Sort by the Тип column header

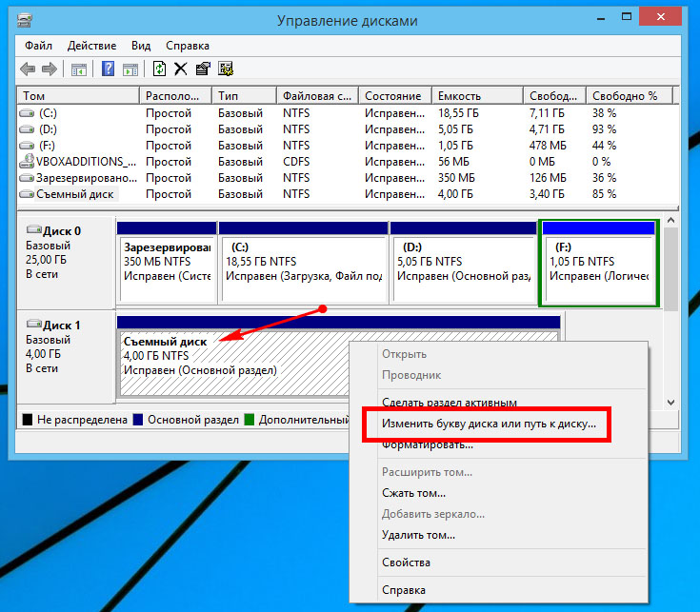point(245,95)
